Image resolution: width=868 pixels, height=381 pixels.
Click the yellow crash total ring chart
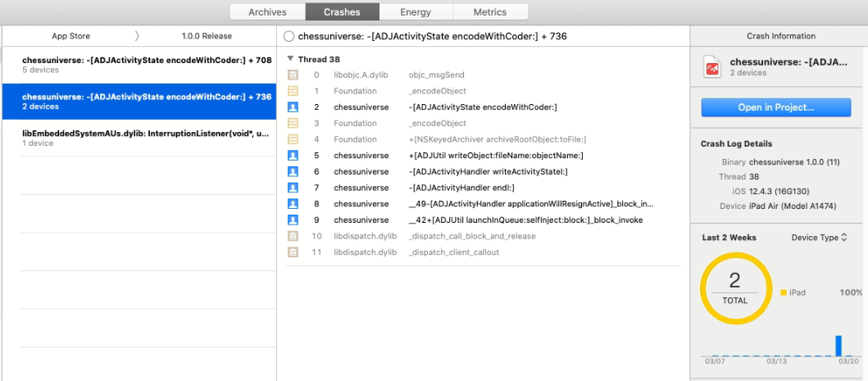point(734,290)
